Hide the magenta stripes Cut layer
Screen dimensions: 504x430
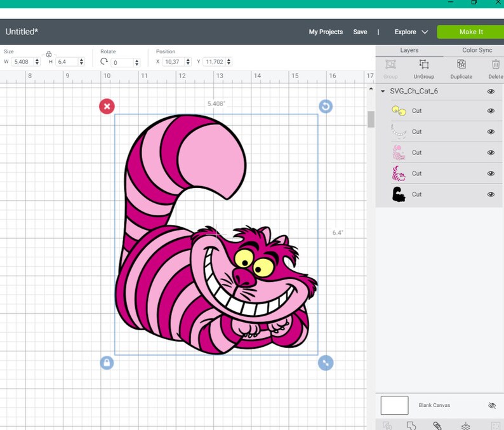tap(491, 173)
